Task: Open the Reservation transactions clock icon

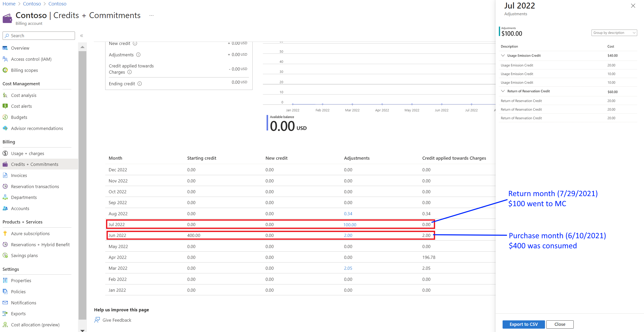Action: click(5, 186)
